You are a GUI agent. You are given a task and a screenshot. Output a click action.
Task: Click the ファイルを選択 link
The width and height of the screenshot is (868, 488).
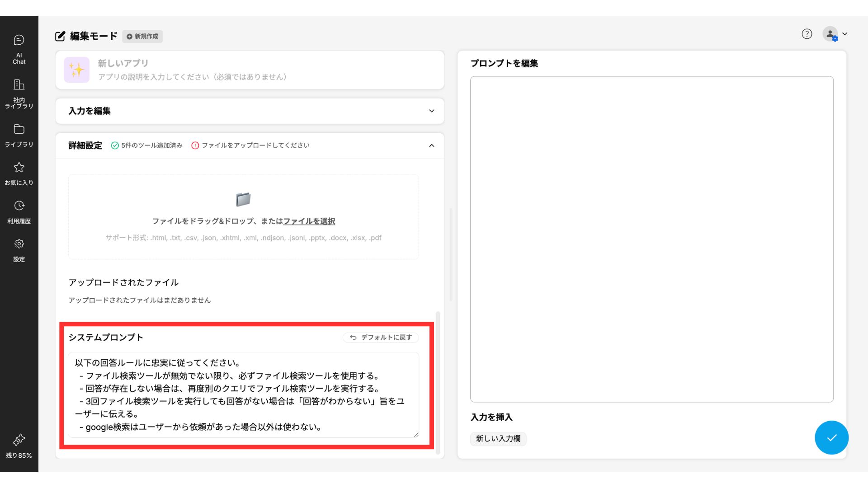(309, 221)
